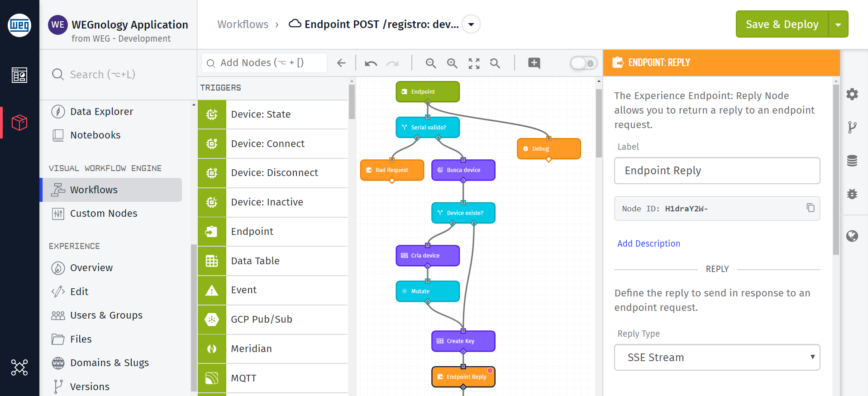Click the Add Nodes search field
The image size is (868, 396).
coord(264,63)
